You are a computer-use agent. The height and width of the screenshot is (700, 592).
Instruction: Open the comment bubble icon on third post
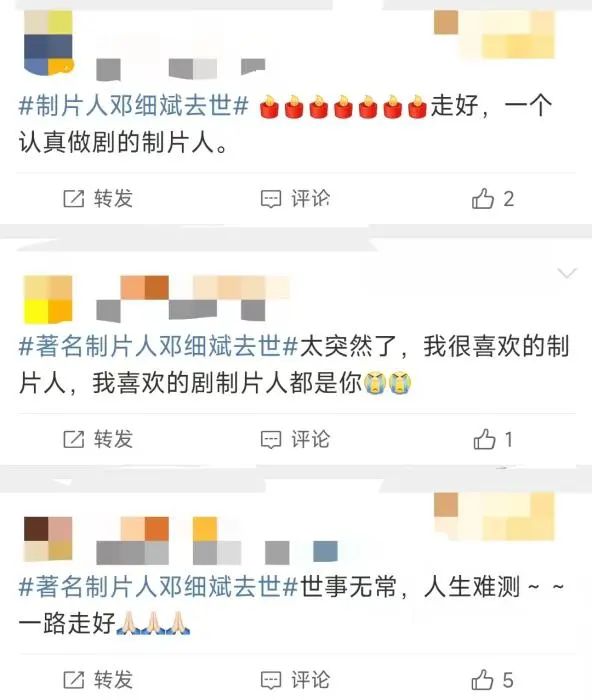271,680
